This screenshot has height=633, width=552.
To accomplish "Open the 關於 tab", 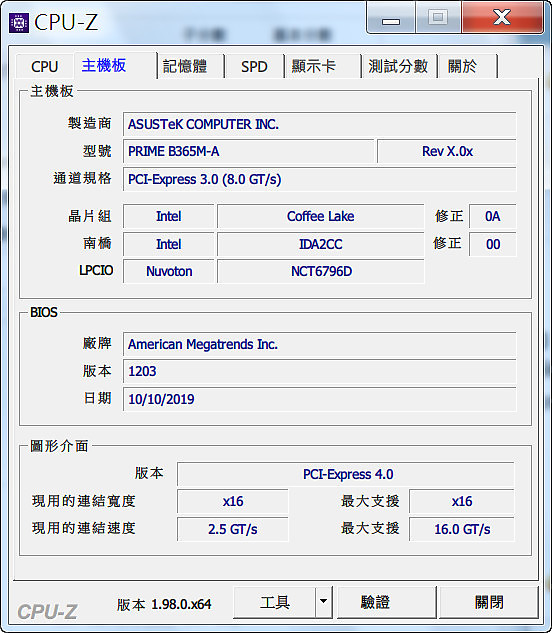I will [467, 66].
